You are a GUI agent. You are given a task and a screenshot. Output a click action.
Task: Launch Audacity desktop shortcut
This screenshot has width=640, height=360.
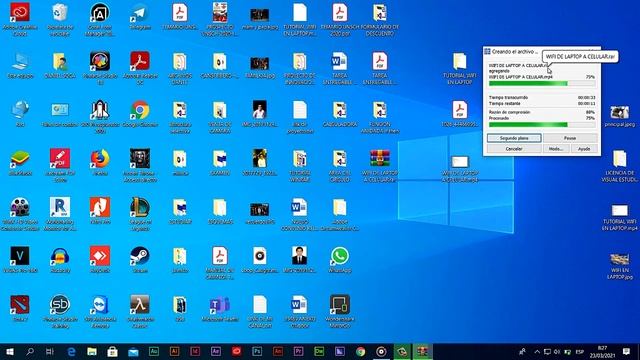coord(60,260)
